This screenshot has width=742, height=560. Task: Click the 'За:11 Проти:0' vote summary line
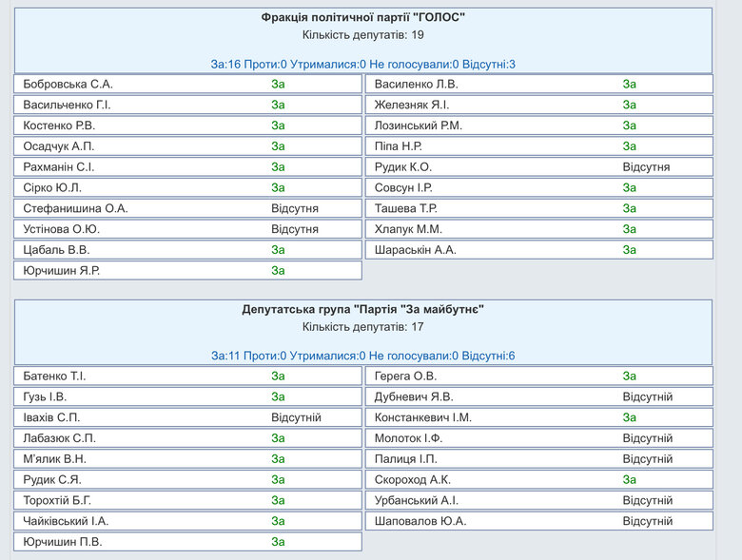(363, 356)
